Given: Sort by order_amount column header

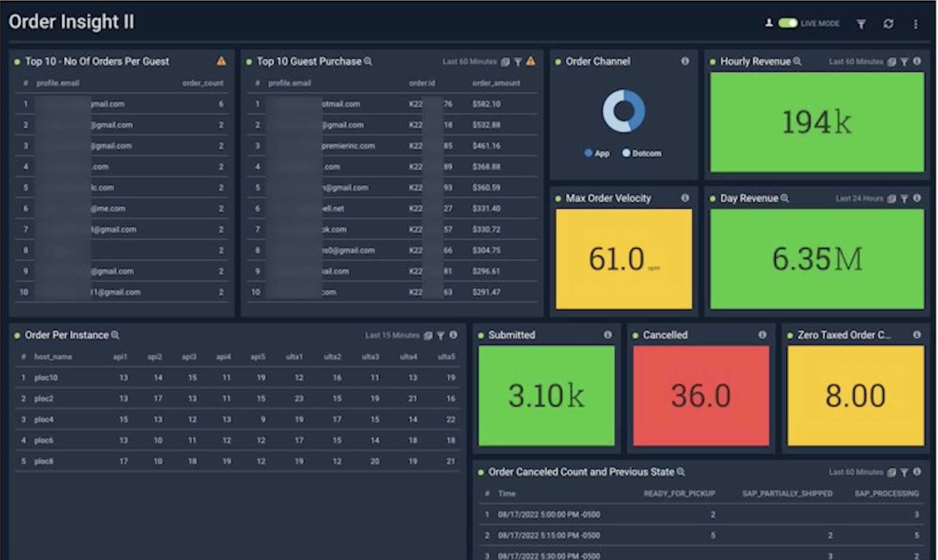Looking at the screenshot, I should (495, 83).
